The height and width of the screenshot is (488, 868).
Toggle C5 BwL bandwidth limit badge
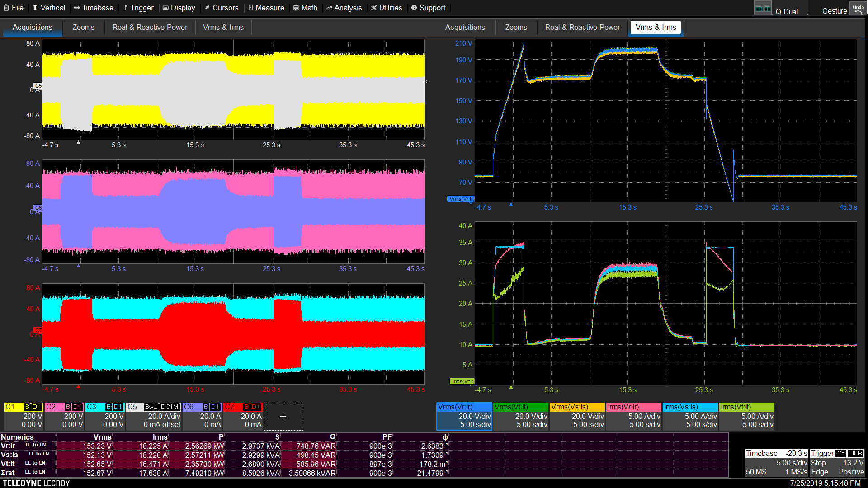151,407
